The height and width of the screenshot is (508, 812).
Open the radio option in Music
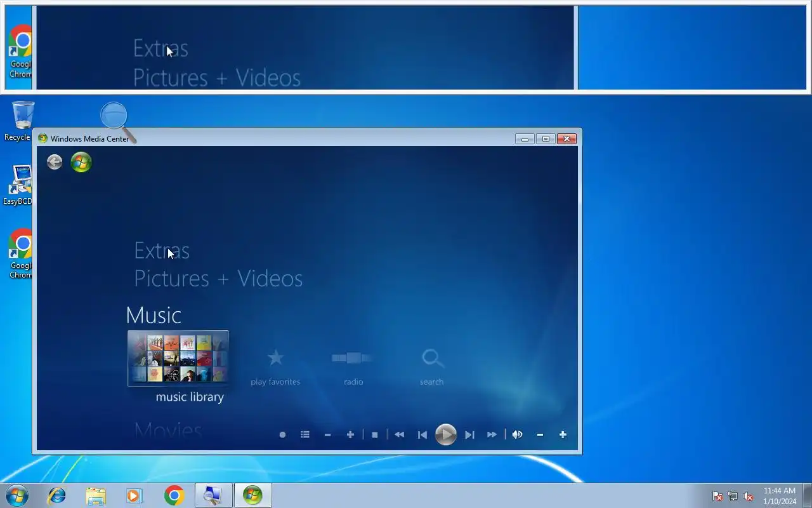pos(353,358)
